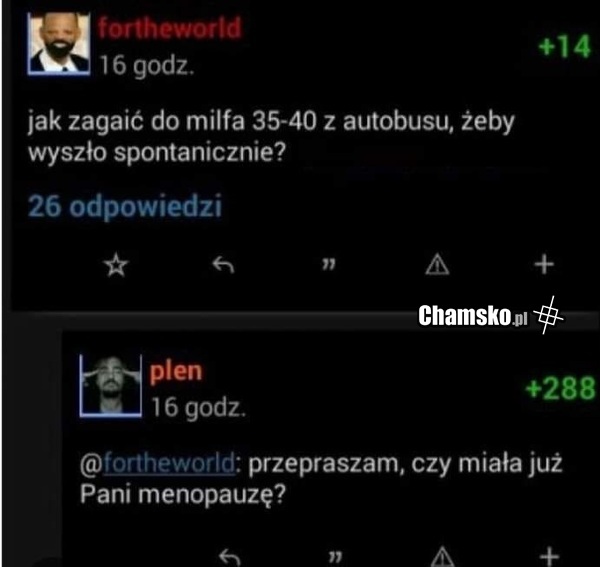The height and width of the screenshot is (567, 600).
Task: Upvote plen's comment with plus icon
Action: 550,557
